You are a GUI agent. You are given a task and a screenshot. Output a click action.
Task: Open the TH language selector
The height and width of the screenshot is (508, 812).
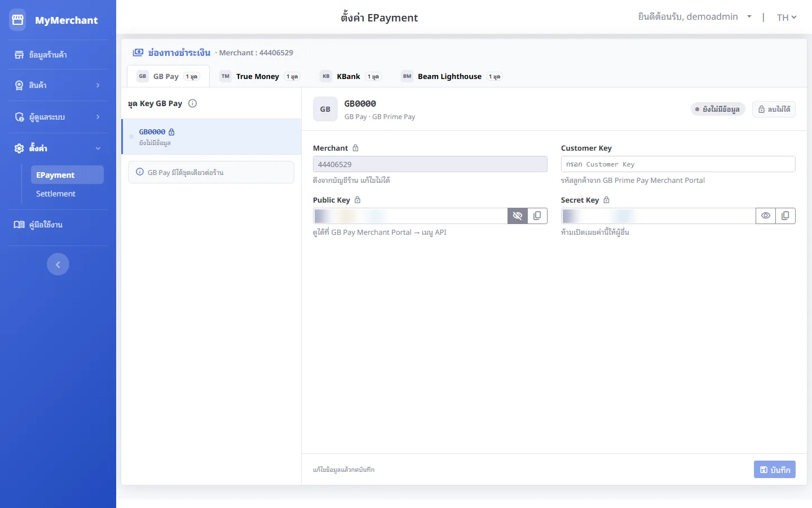[x=787, y=17]
